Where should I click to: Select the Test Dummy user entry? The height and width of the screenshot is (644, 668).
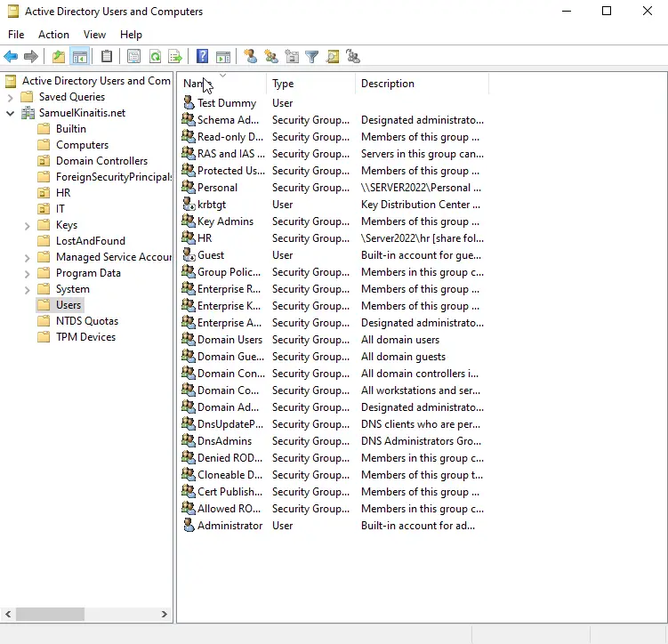pyautogui.click(x=226, y=103)
